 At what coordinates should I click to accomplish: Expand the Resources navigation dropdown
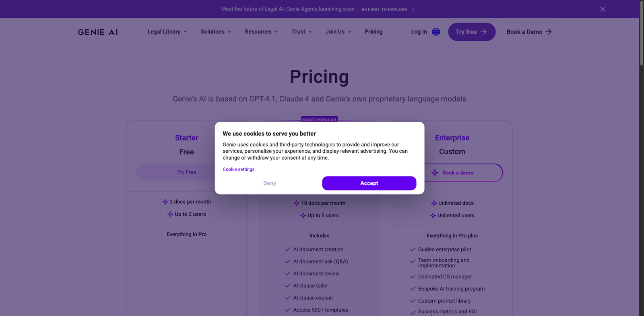[x=261, y=31]
